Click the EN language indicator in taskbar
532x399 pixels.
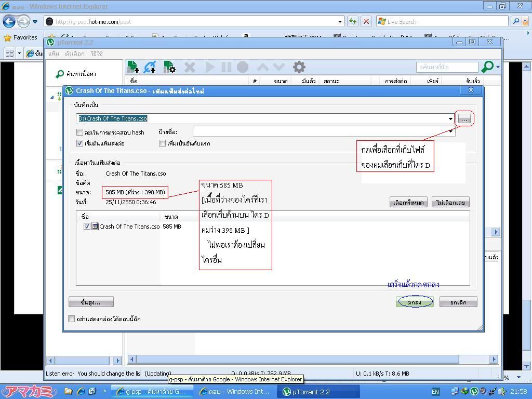[435, 392]
